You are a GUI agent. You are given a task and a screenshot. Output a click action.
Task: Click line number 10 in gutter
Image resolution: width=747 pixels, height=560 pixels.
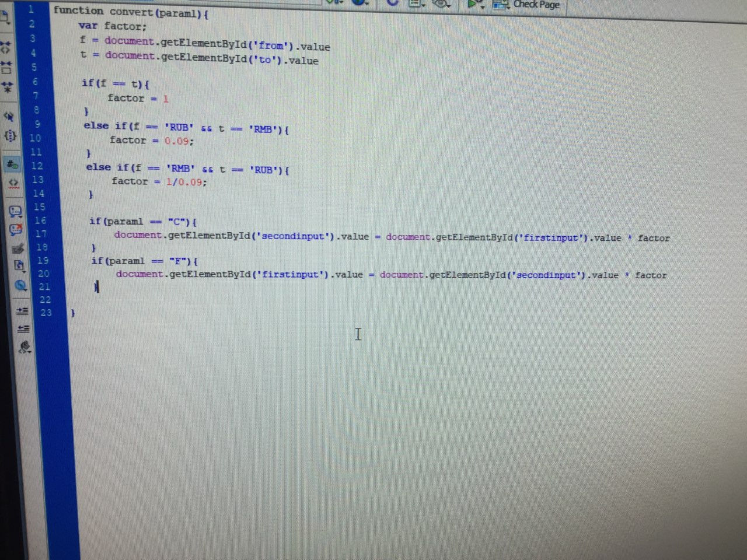[x=35, y=138]
